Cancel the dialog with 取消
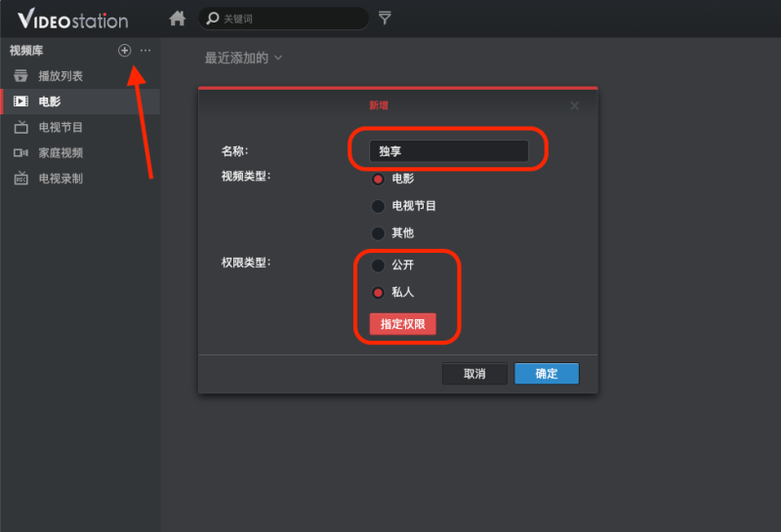Viewport: 781px width, 532px height. (x=474, y=374)
